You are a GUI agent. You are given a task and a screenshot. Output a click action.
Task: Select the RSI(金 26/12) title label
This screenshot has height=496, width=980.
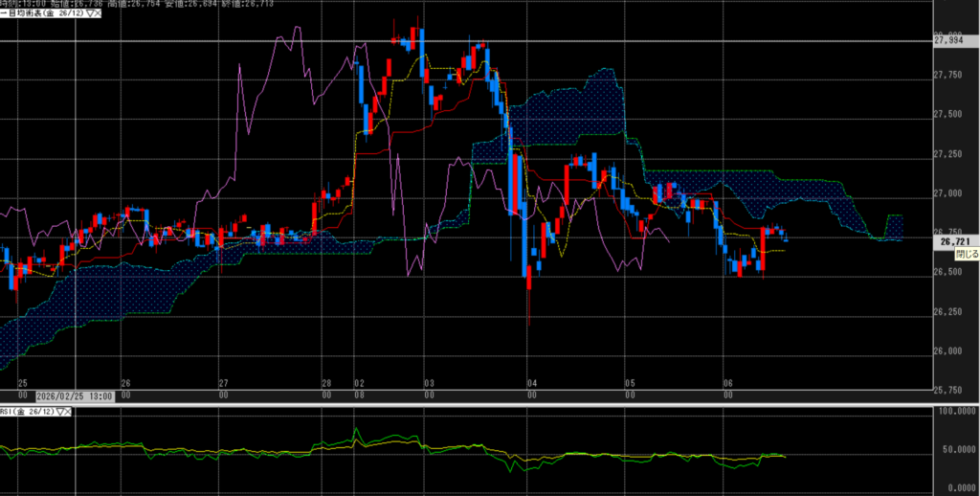click(27, 412)
